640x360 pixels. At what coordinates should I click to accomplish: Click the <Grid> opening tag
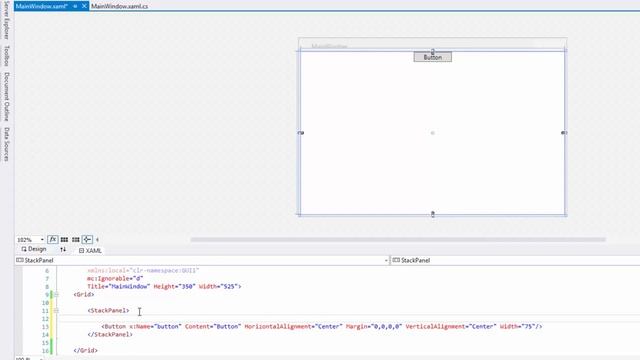(84, 294)
